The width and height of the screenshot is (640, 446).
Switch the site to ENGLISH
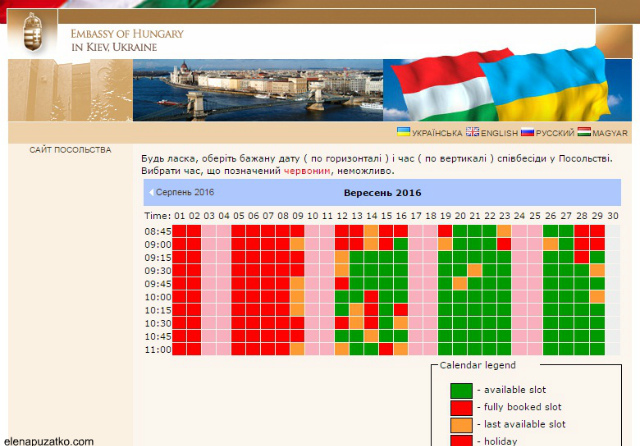click(499, 133)
